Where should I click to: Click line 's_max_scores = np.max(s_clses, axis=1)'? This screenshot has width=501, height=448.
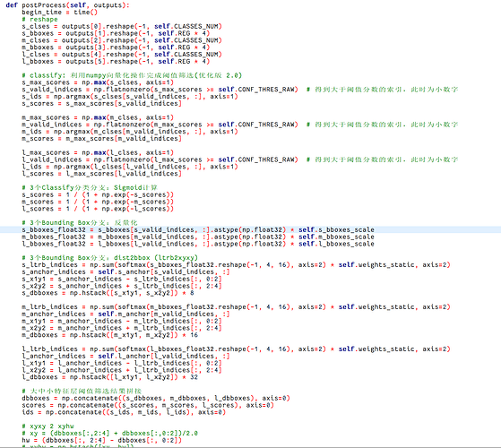click(98, 82)
